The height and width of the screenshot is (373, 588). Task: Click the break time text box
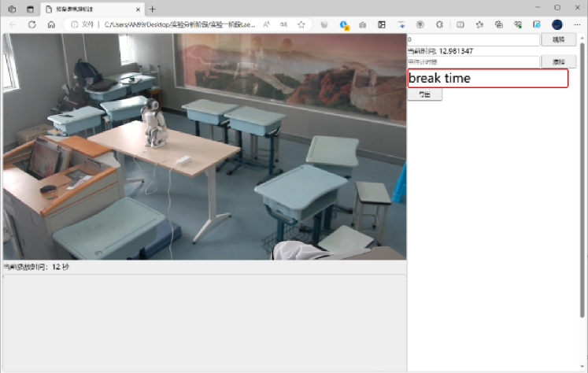click(x=487, y=78)
